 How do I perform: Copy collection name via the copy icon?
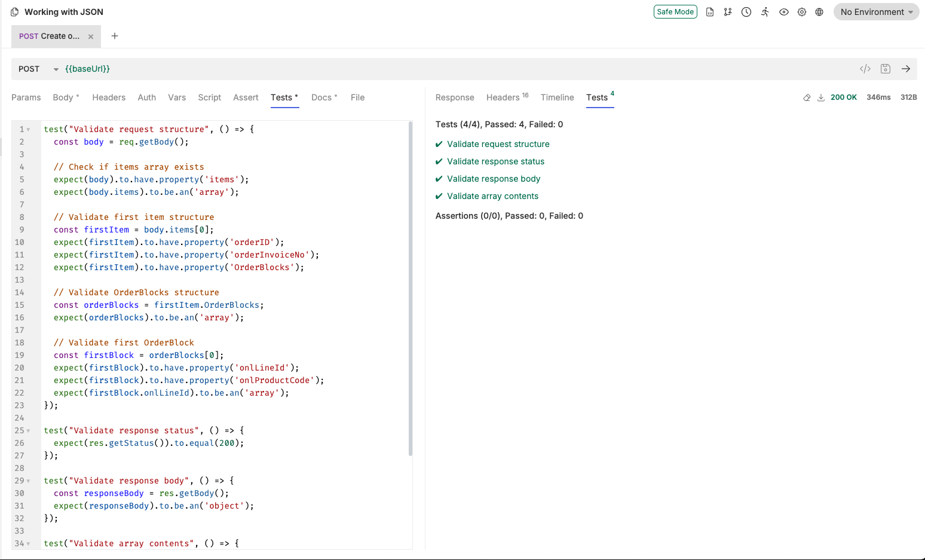coord(13,11)
